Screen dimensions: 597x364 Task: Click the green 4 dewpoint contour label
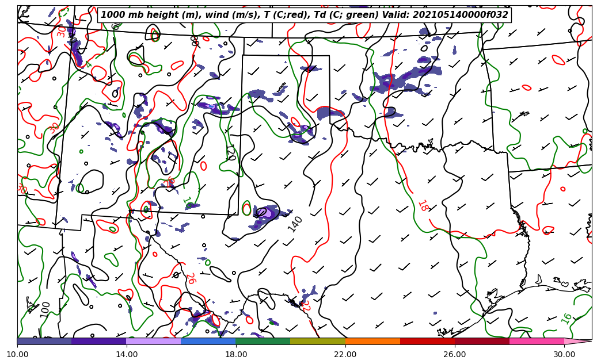pyautogui.click(x=89, y=64)
